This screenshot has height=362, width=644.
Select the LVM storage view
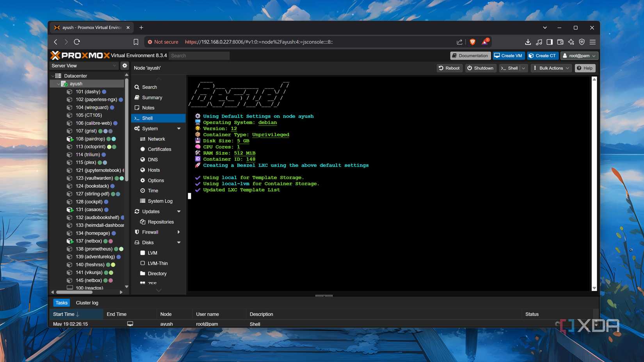152,253
